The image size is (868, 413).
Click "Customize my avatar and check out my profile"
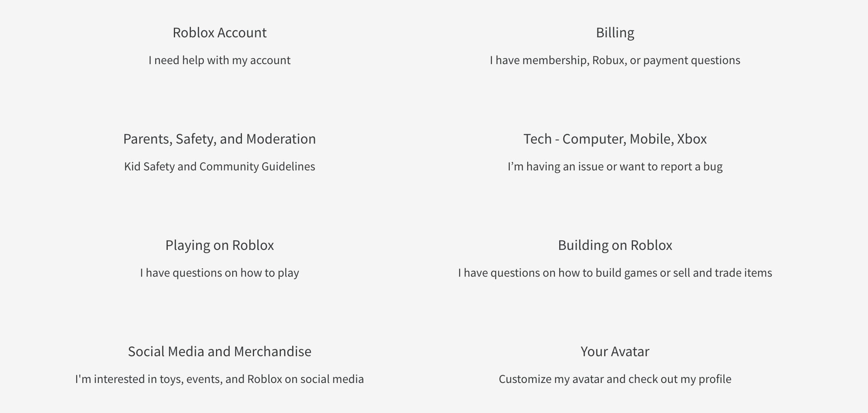pyautogui.click(x=615, y=379)
